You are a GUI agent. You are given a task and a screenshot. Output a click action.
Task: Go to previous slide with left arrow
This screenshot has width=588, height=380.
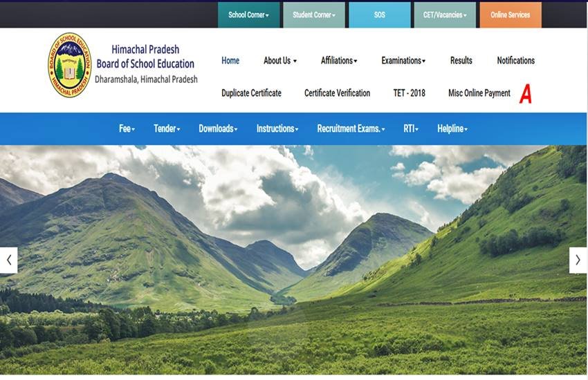coord(8,260)
